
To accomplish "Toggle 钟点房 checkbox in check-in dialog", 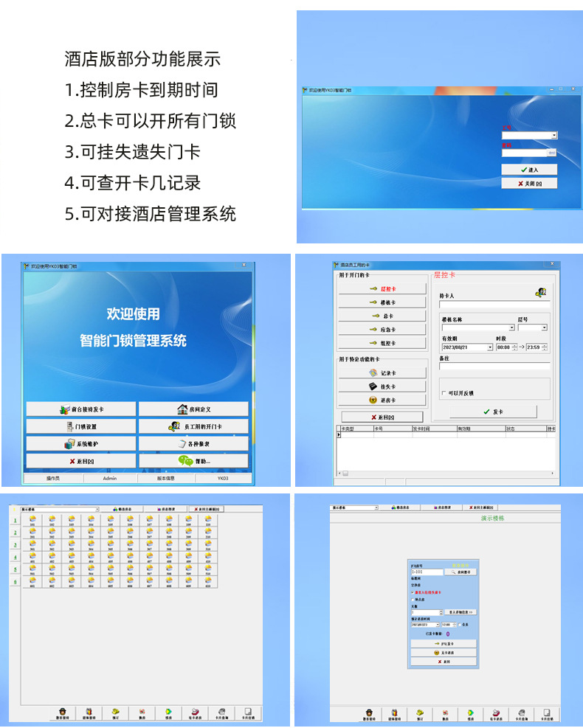I will click(x=412, y=599).
